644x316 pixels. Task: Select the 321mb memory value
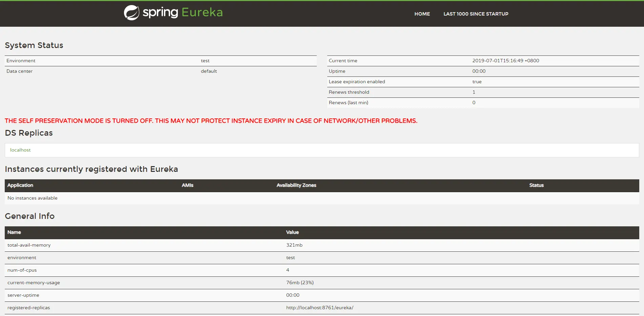point(294,245)
